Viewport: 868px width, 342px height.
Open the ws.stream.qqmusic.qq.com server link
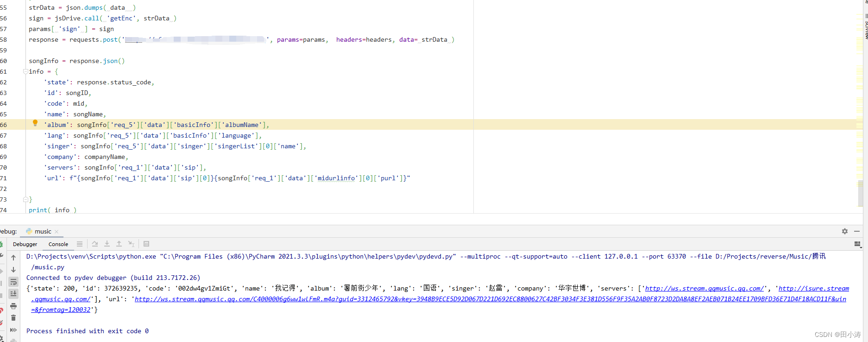click(704, 288)
